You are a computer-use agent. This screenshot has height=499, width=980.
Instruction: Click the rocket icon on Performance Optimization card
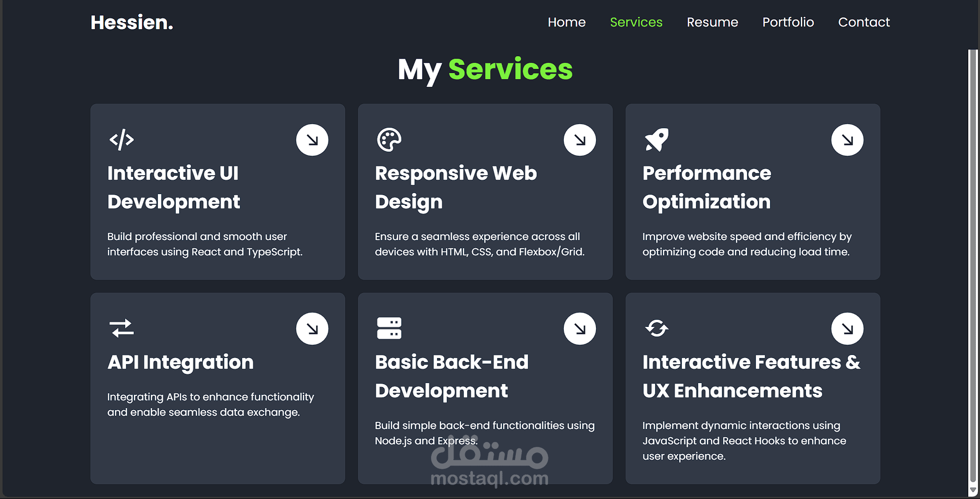[657, 139]
